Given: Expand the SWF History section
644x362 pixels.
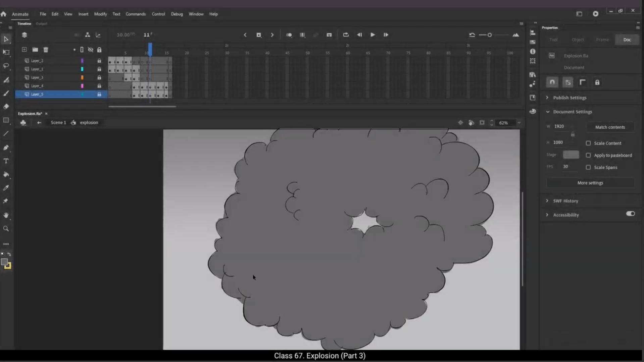Looking at the screenshot, I should pos(547,201).
